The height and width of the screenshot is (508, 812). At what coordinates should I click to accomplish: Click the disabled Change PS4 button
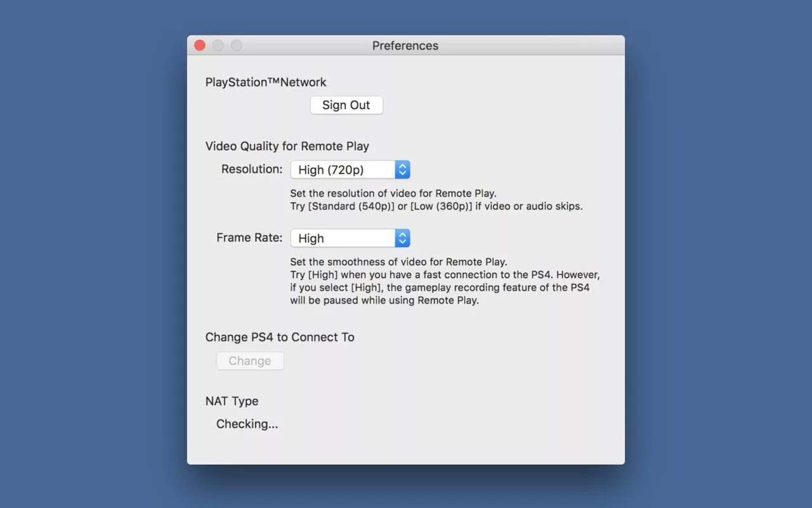click(x=250, y=361)
